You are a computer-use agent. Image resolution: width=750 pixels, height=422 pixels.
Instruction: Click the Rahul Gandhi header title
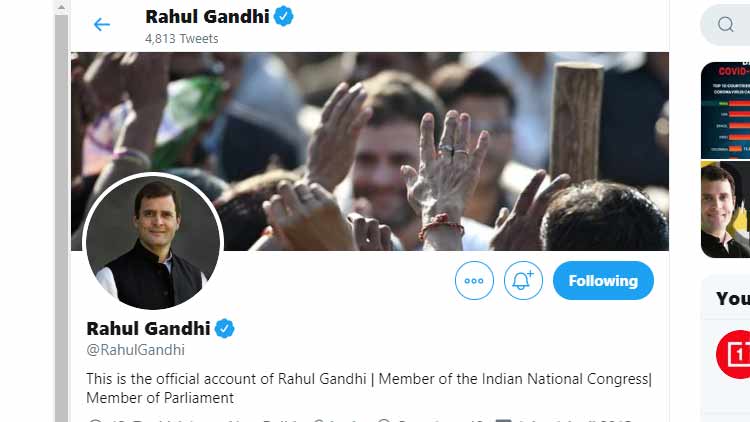(x=207, y=17)
